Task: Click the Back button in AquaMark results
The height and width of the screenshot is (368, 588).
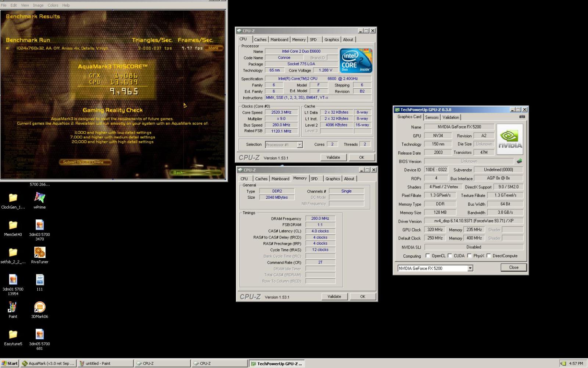Action: [x=197, y=173]
